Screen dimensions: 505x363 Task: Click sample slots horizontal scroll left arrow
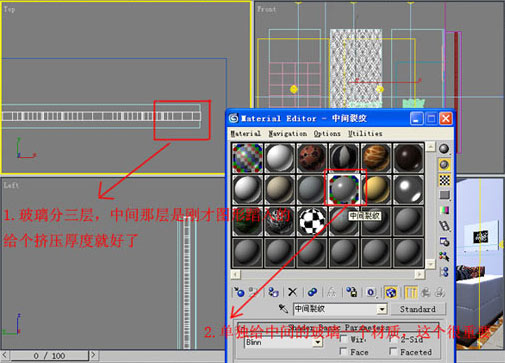(x=235, y=274)
